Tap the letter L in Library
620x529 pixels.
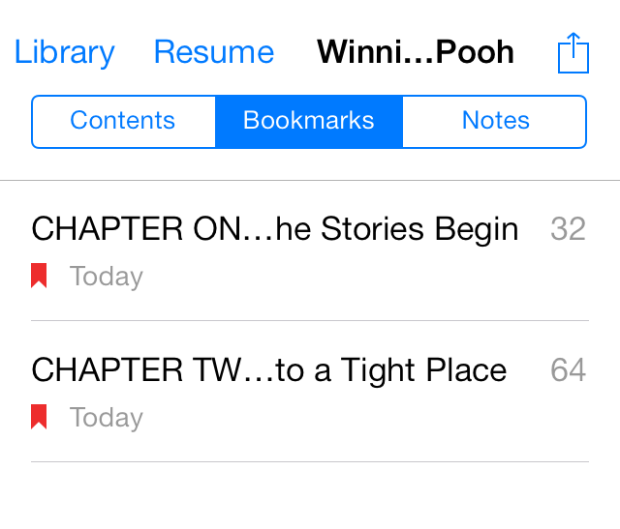(x=21, y=51)
